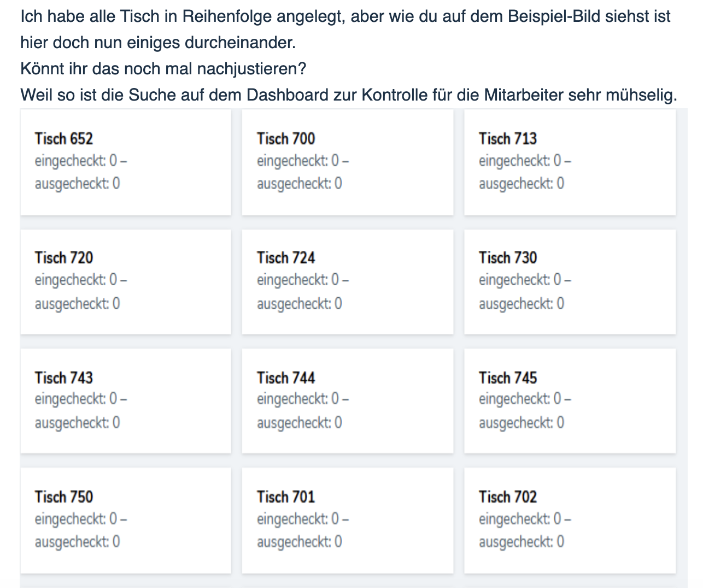Select the eingecheckt value on Tisch 744
Viewport: 703px width, 588px height.
click(303, 399)
